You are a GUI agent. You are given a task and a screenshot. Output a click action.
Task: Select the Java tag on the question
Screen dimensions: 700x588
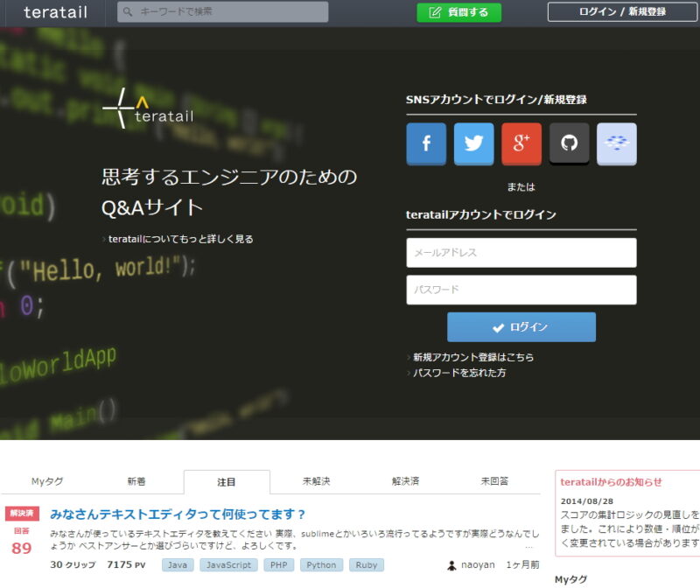[x=178, y=565]
